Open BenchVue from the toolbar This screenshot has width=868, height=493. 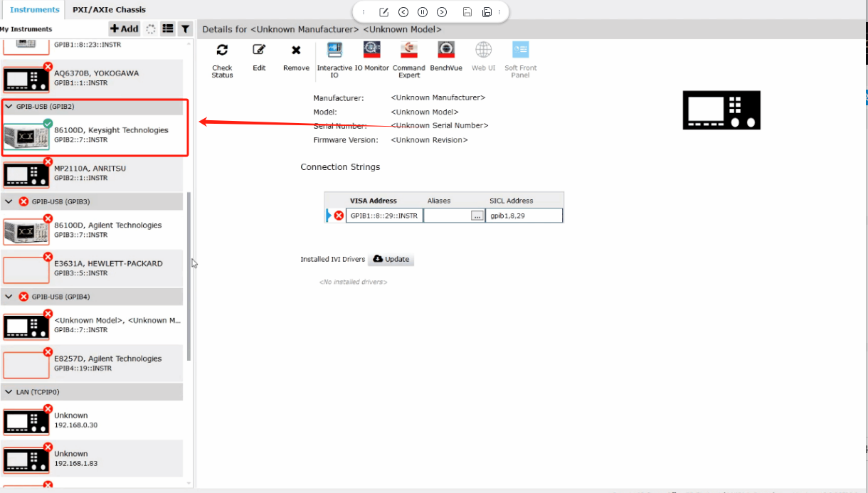[446, 50]
